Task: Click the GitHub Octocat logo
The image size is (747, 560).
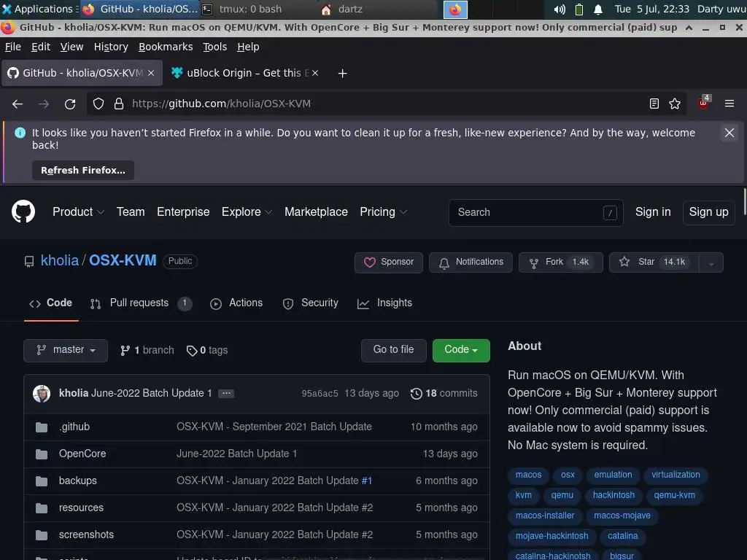Action: [23, 212]
